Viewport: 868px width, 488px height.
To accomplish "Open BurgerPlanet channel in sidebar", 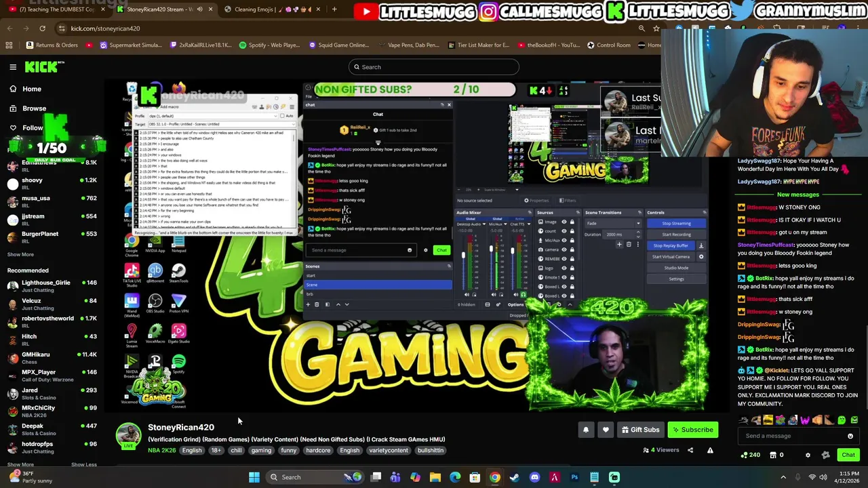I will pyautogui.click(x=52, y=237).
